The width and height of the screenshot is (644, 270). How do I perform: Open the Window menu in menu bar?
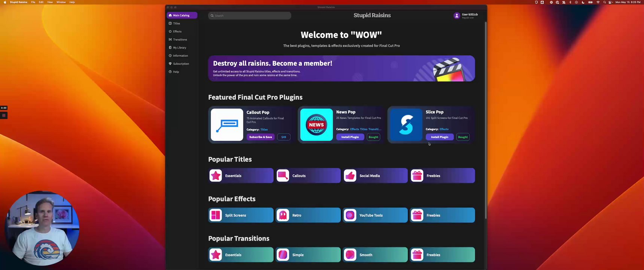tap(61, 2)
